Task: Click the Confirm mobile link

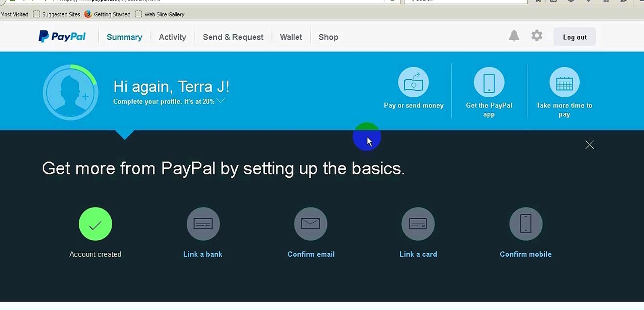Action: pos(525,254)
